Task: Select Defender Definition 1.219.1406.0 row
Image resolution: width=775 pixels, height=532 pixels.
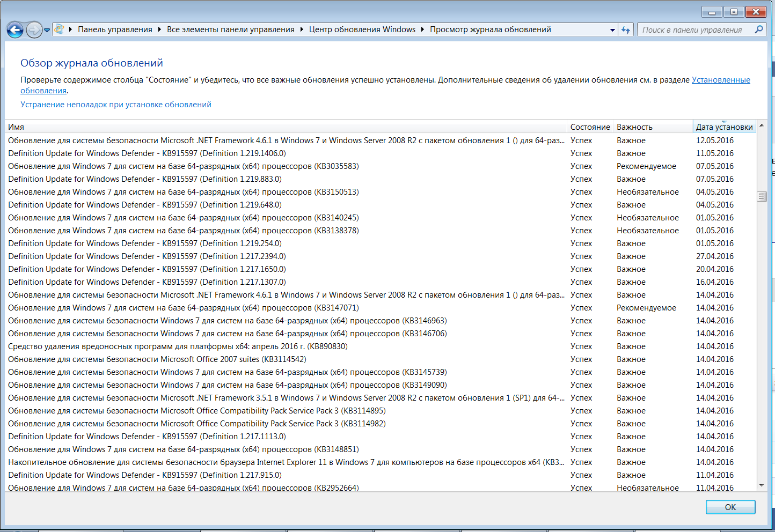Action: [x=381, y=153]
